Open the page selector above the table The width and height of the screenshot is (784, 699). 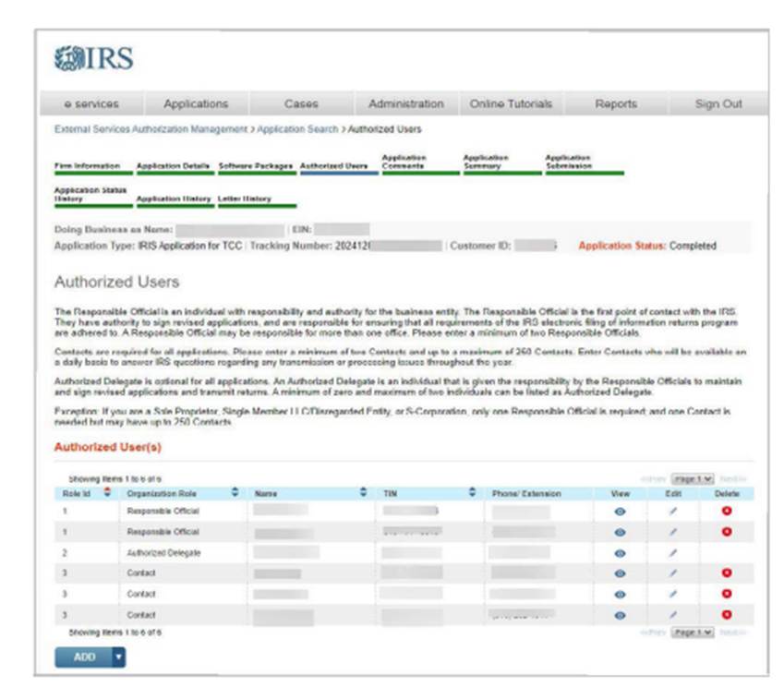693,479
